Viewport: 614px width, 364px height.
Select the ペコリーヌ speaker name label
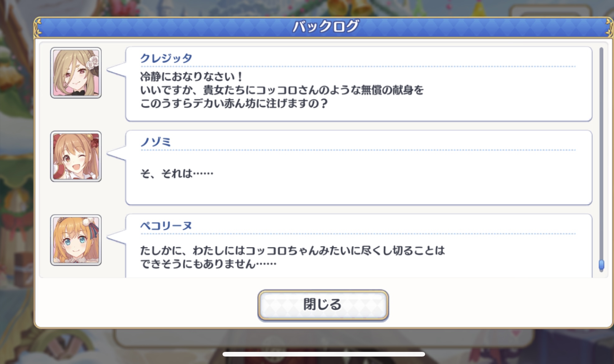tap(166, 226)
